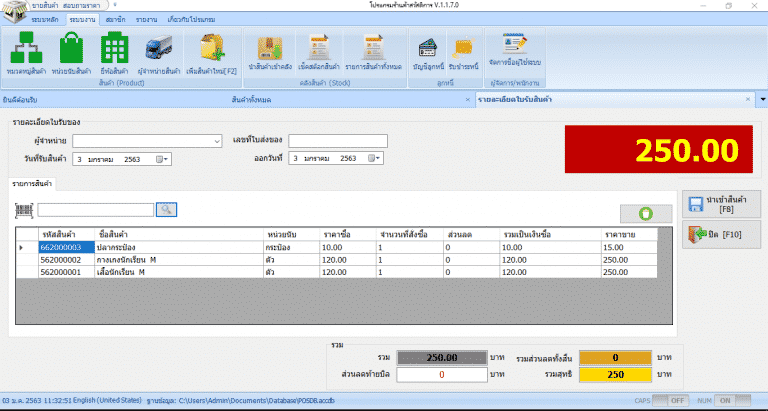
Task: Expand the ผู้จำหน่าย supplier dropdown
Action: (x=218, y=141)
